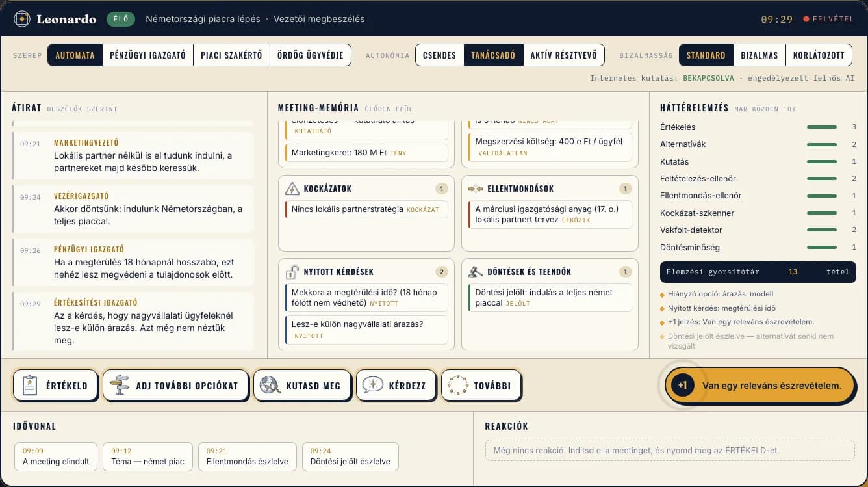Open the Elemzési gyorsítótár bar
This screenshot has height=487, width=868.
click(758, 272)
